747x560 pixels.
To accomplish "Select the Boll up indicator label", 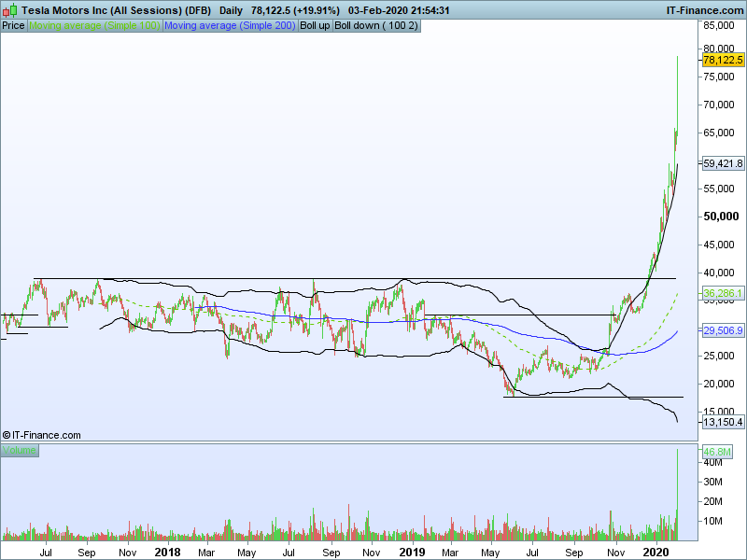I will tap(315, 26).
